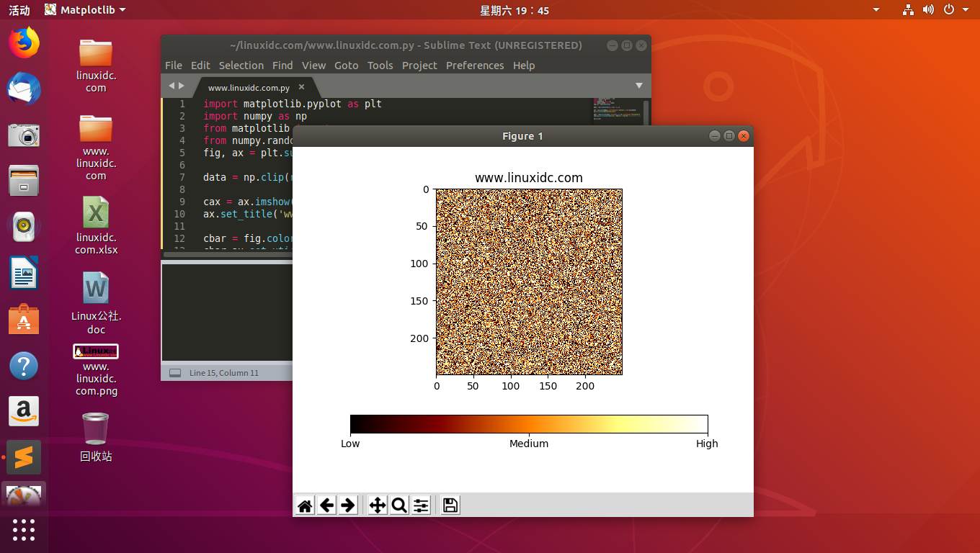Viewport: 980px width, 553px height.
Task: Open the Files manager from the dock
Action: [x=24, y=181]
